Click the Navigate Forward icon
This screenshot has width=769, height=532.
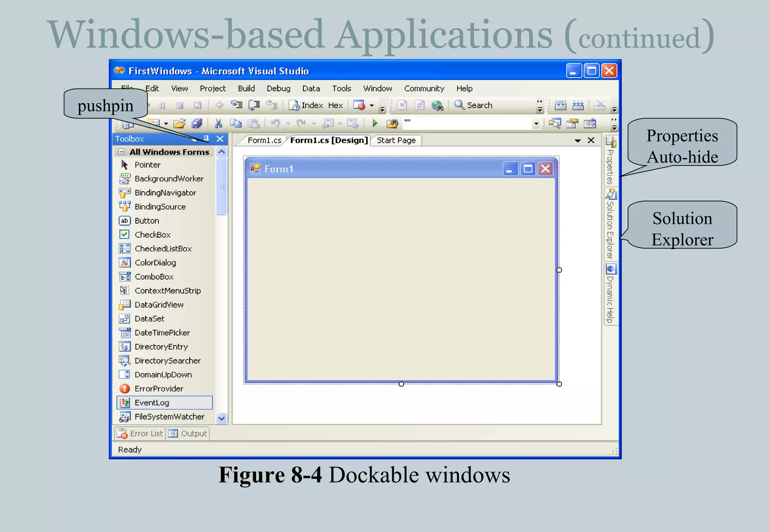point(353,123)
